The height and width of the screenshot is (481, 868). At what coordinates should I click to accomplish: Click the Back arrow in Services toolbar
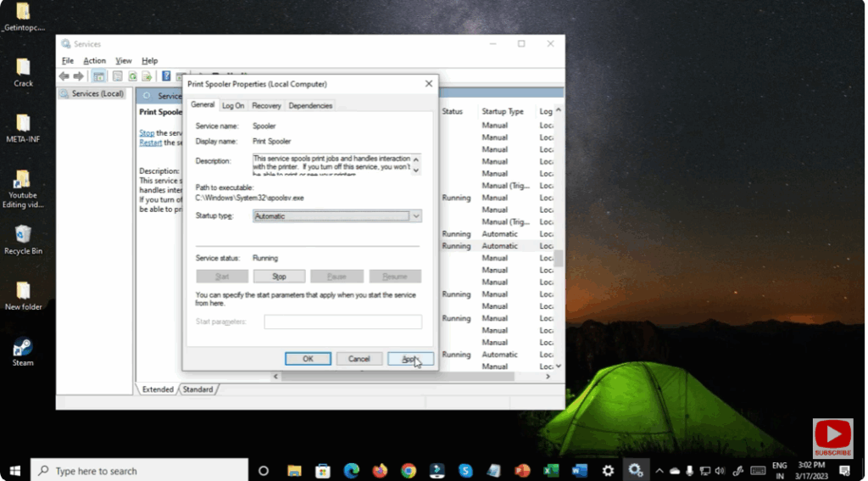pyautogui.click(x=64, y=76)
